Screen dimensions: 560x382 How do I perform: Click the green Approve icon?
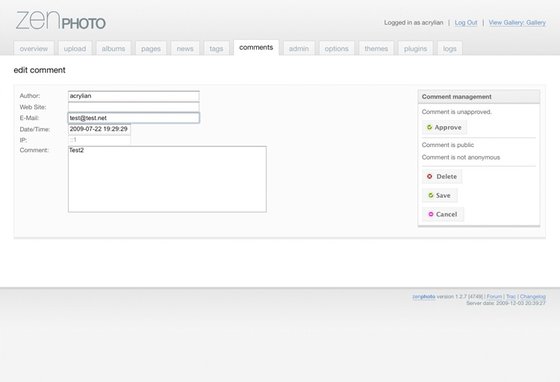[x=429, y=127]
